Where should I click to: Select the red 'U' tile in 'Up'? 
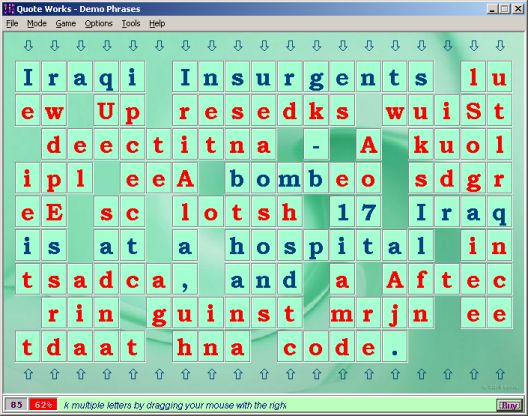click(106, 110)
